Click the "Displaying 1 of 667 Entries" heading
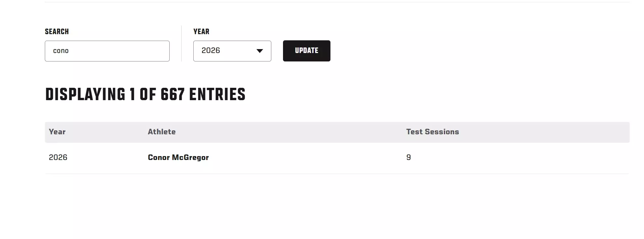Screen dimensions: 644x239 tap(145, 95)
